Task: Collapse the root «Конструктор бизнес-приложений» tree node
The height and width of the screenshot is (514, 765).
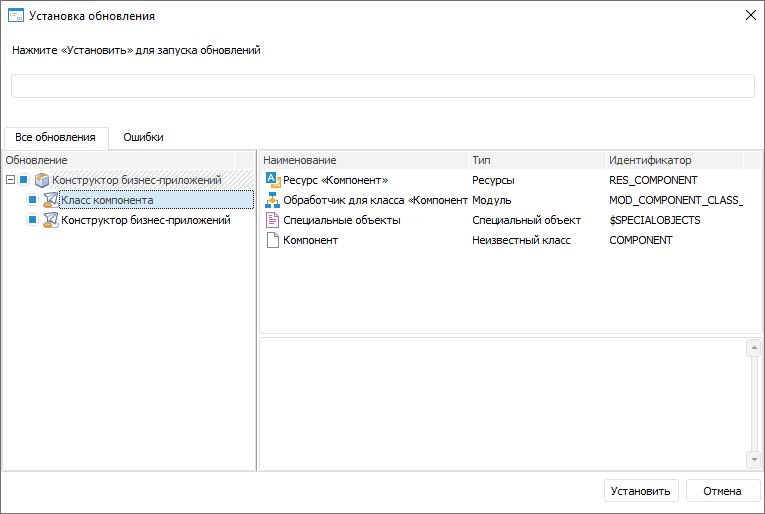Action: (x=10, y=180)
